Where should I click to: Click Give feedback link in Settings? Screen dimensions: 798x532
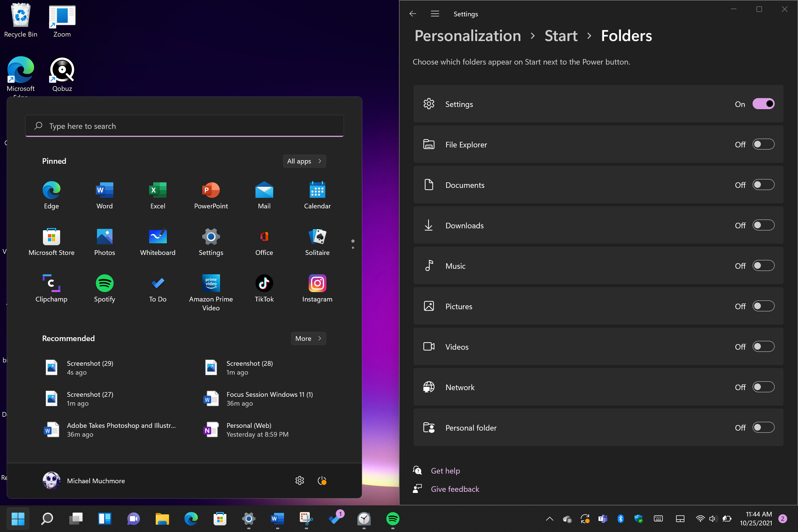coord(455,489)
